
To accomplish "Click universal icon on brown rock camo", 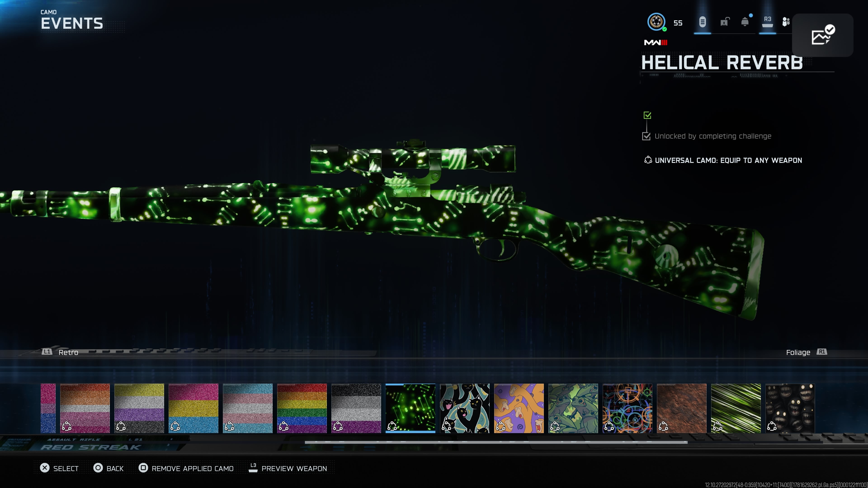I will 663,426.
